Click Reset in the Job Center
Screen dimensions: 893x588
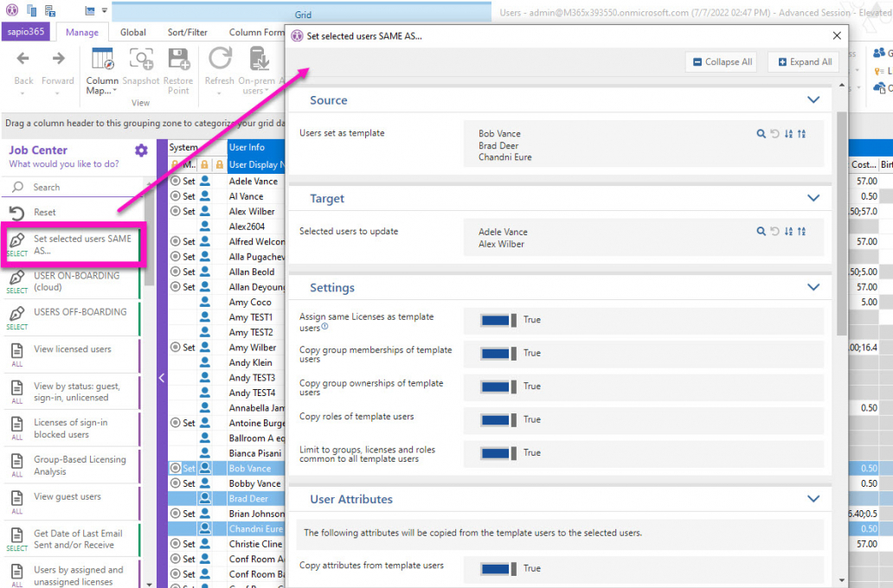[45, 212]
